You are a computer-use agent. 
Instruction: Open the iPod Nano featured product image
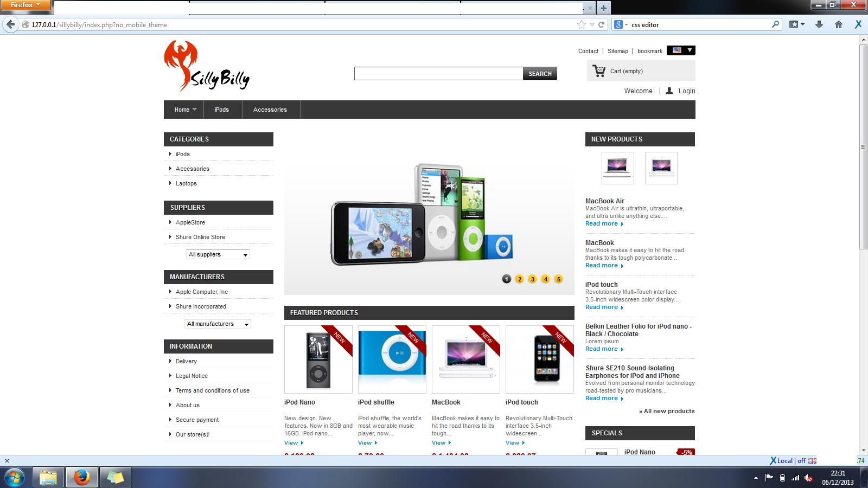click(318, 359)
